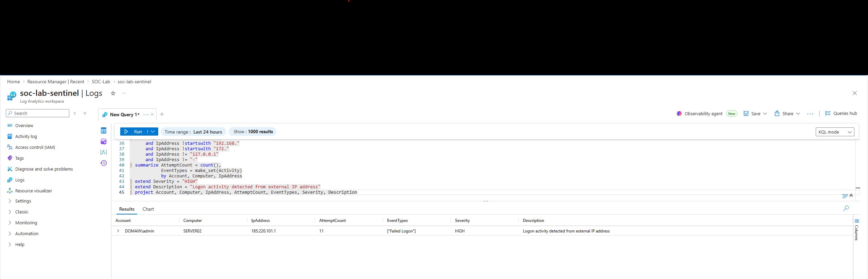Screen dimensions: 868x279
Task: Open the Tables pane icon
Action: click(x=104, y=130)
